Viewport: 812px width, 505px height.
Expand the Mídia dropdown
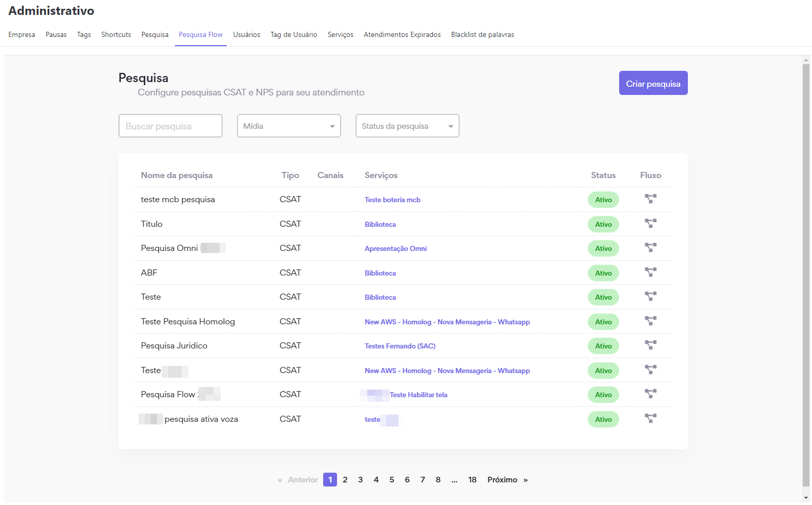(289, 126)
